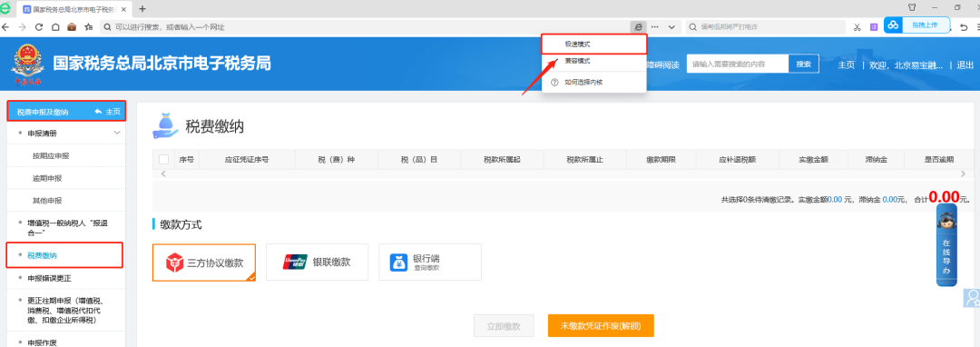This screenshot has height=347, width=980.
Task: Open the three-dot more options
Action: pyautogui.click(x=655, y=27)
